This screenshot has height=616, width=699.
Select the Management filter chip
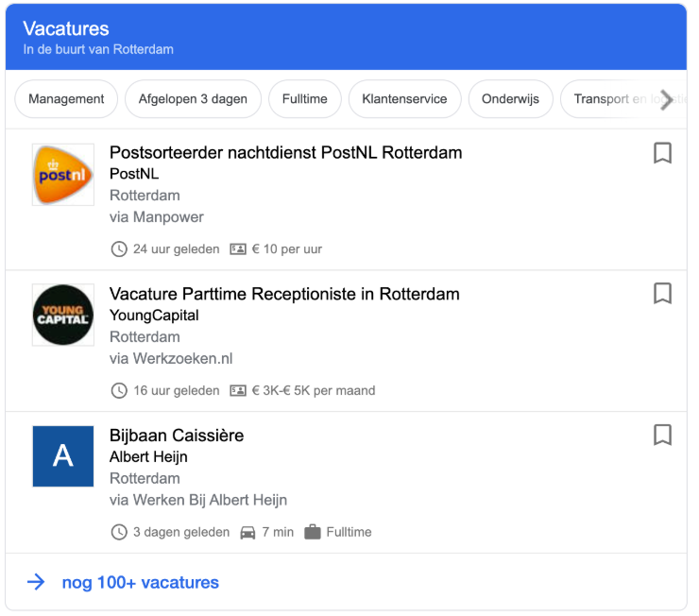66,99
